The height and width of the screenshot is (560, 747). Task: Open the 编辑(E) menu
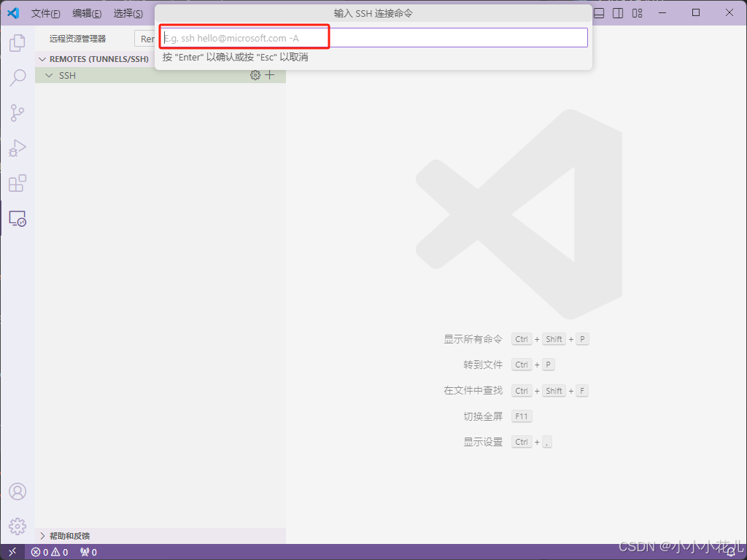[x=87, y=13]
